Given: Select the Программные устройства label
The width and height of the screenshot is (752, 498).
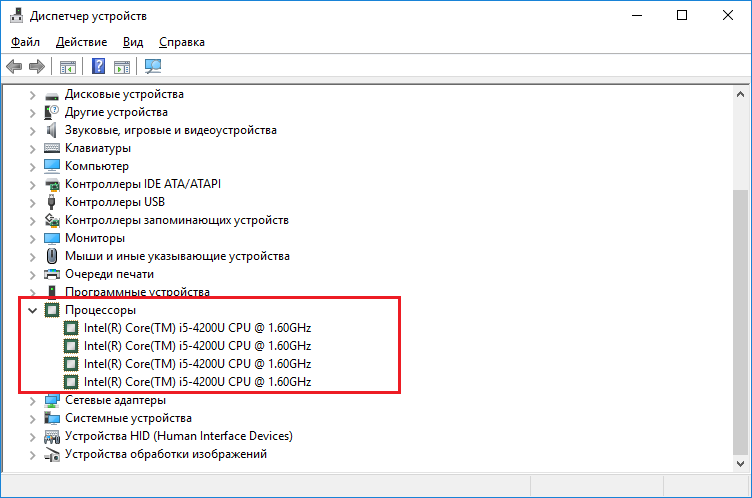Looking at the screenshot, I should click(137, 292).
